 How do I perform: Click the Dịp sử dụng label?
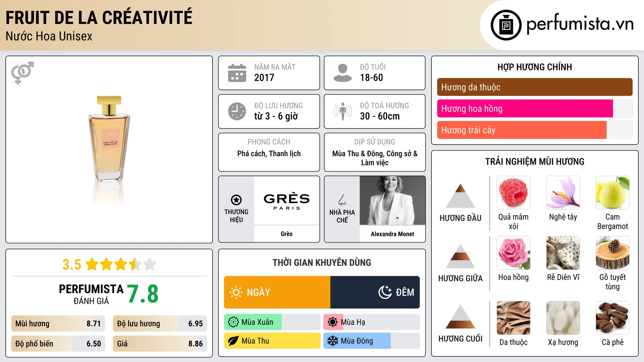[x=375, y=142]
